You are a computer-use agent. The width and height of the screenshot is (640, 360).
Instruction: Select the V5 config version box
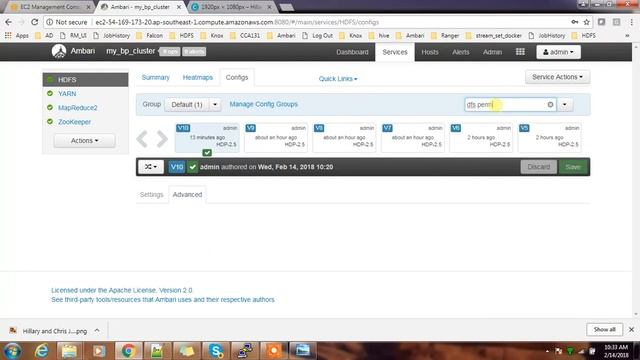point(550,138)
